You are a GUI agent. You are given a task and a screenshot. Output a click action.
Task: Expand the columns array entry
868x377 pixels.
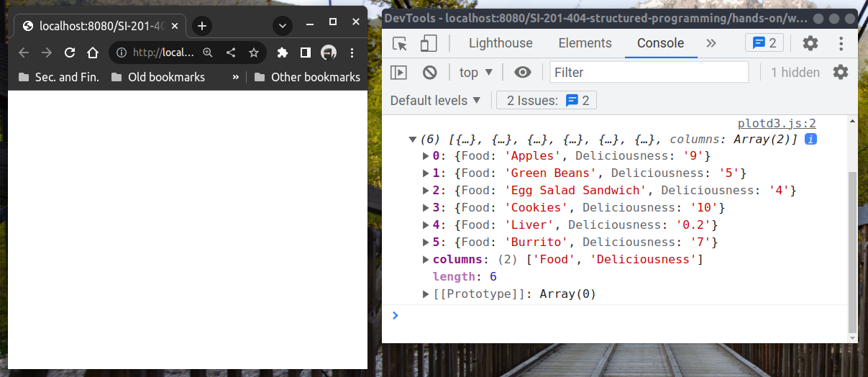coord(426,260)
